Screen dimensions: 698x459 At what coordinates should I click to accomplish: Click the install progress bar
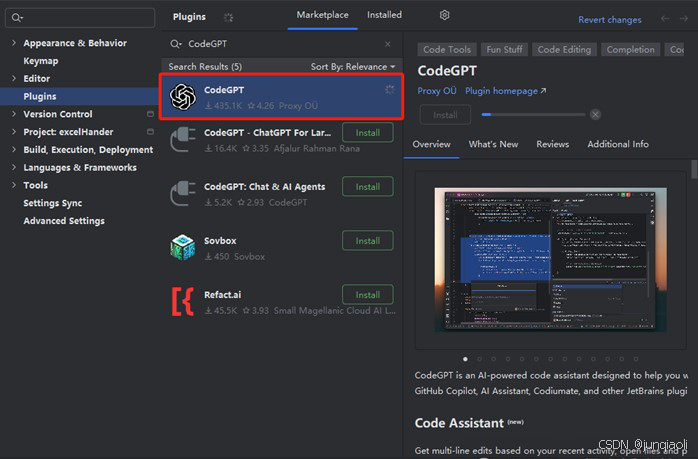coord(533,114)
